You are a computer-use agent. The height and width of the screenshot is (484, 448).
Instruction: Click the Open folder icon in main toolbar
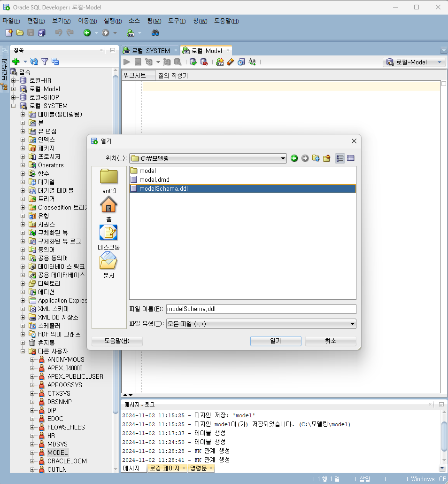20,33
